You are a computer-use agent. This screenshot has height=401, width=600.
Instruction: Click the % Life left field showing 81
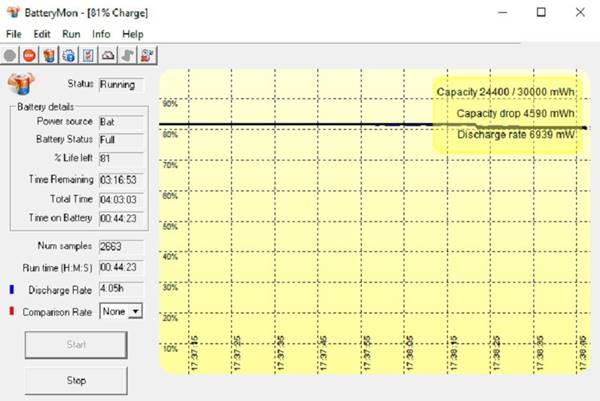tap(121, 158)
